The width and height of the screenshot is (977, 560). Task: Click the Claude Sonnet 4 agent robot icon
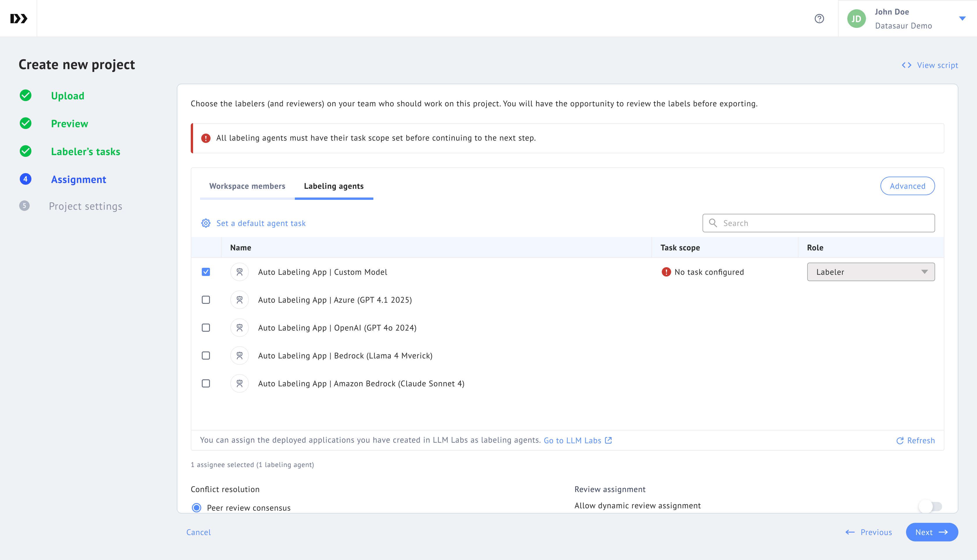click(x=239, y=383)
